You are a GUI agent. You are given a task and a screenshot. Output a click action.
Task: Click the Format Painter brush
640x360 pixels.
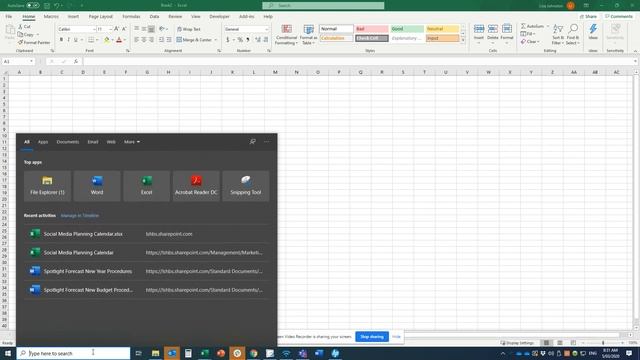click(x=33, y=42)
